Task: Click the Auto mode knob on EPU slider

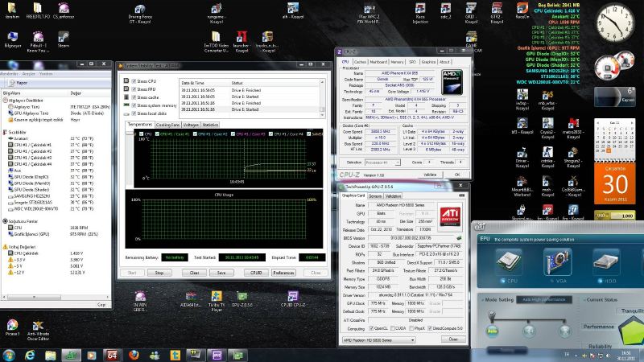Action: tap(492, 331)
